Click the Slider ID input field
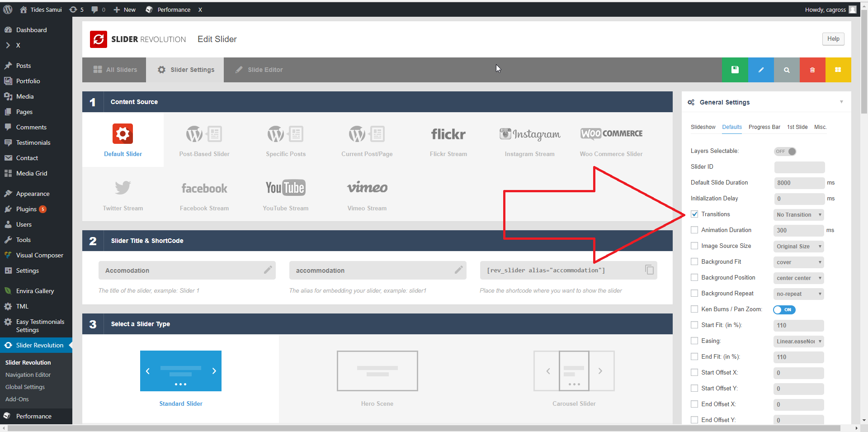Screen dimensions: 868x432 799,167
